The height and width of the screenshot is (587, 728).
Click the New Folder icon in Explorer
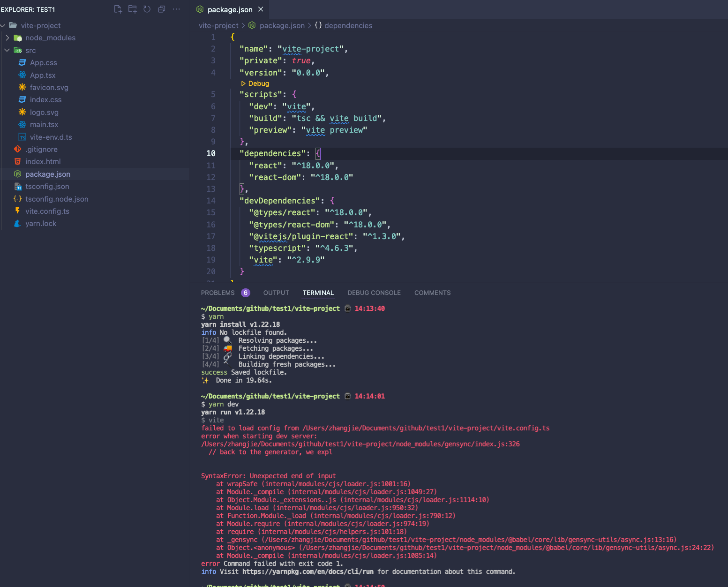133,9
